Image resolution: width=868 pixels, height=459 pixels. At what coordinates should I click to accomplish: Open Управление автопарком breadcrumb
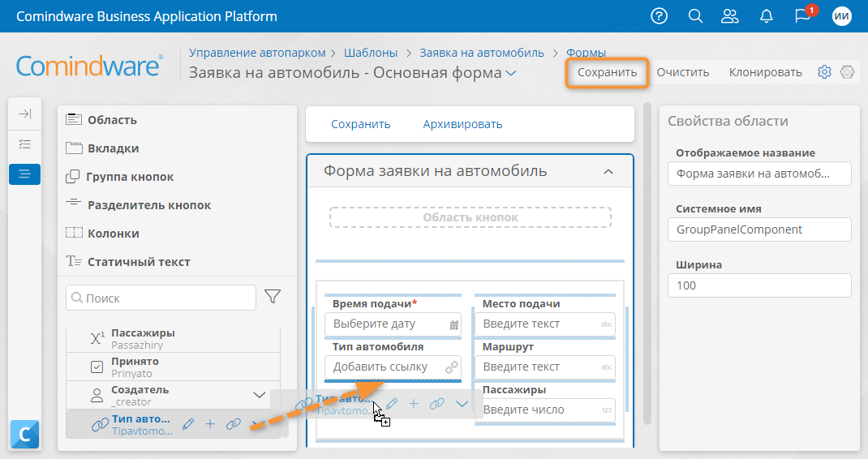click(x=257, y=53)
